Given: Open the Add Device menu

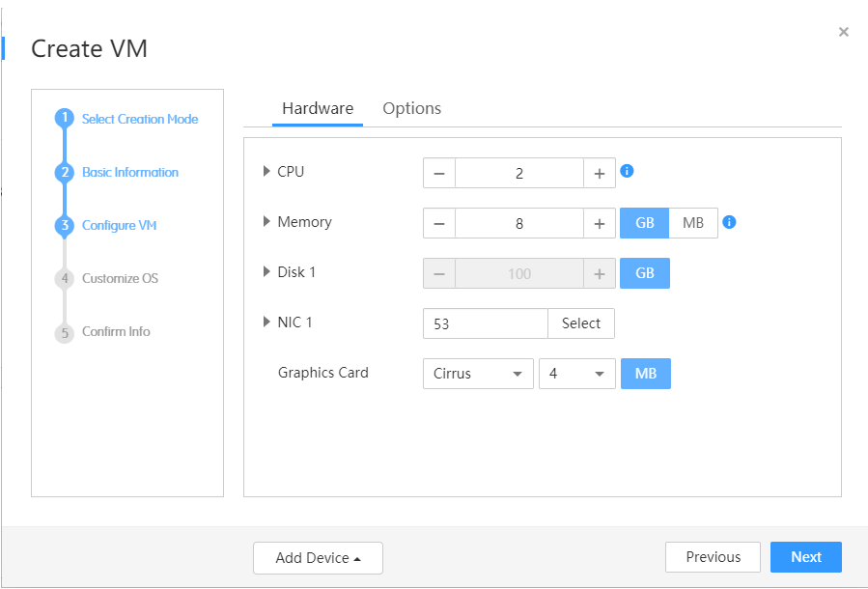Looking at the screenshot, I should coord(318,558).
